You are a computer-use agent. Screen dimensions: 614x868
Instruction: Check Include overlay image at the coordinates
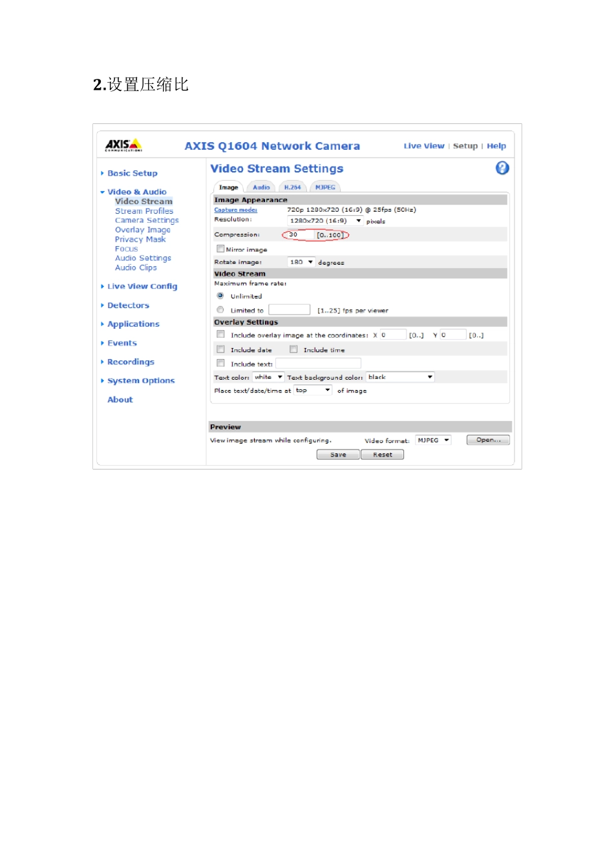[x=220, y=335]
